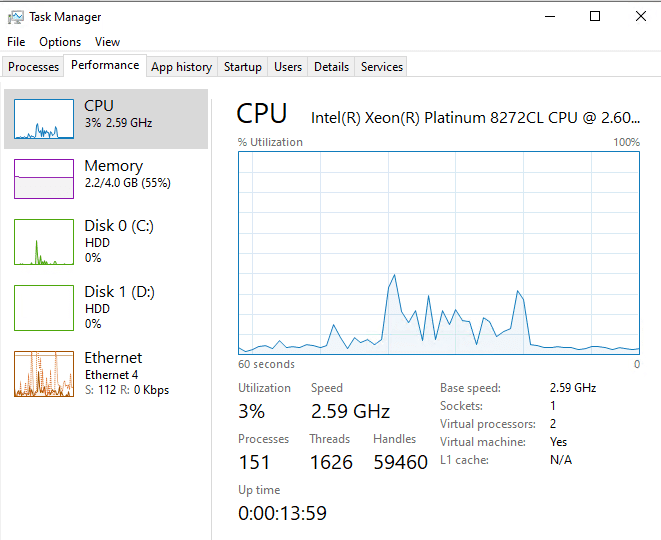
Task: Click the Up time value
Action: (282, 514)
